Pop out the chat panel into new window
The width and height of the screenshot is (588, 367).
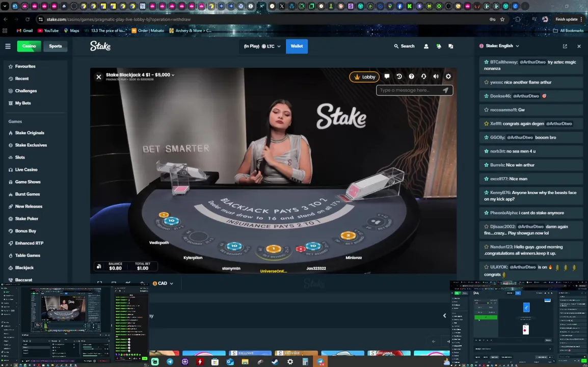click(x=565, y=46)
